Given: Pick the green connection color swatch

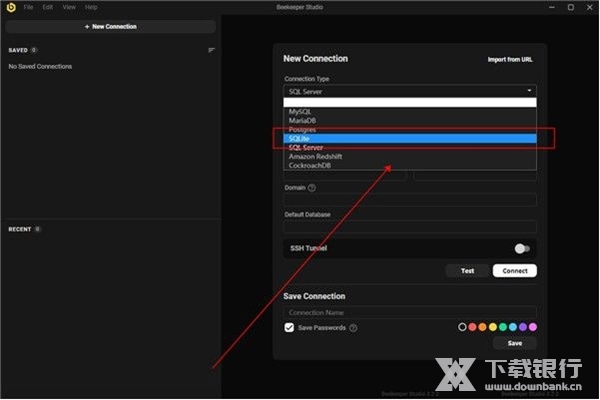Looking at the screenshot, I should [503, 327].
